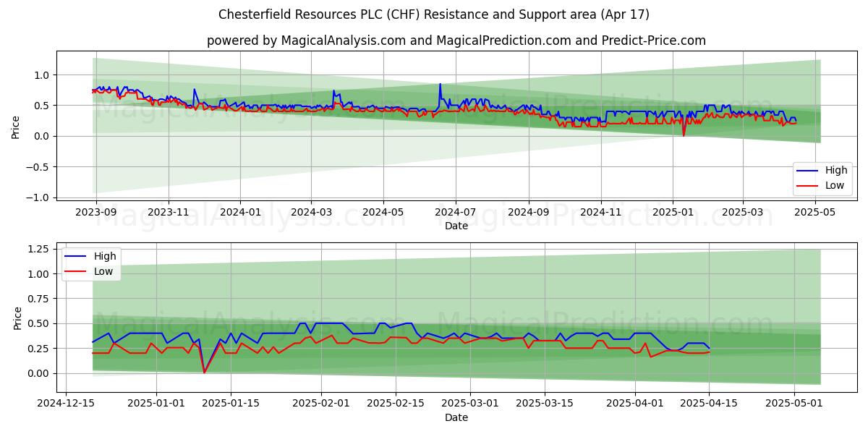Click 'High' in the top chart legend
The width and height of the screenshot is (868, 434).
(x=836, y=171)
